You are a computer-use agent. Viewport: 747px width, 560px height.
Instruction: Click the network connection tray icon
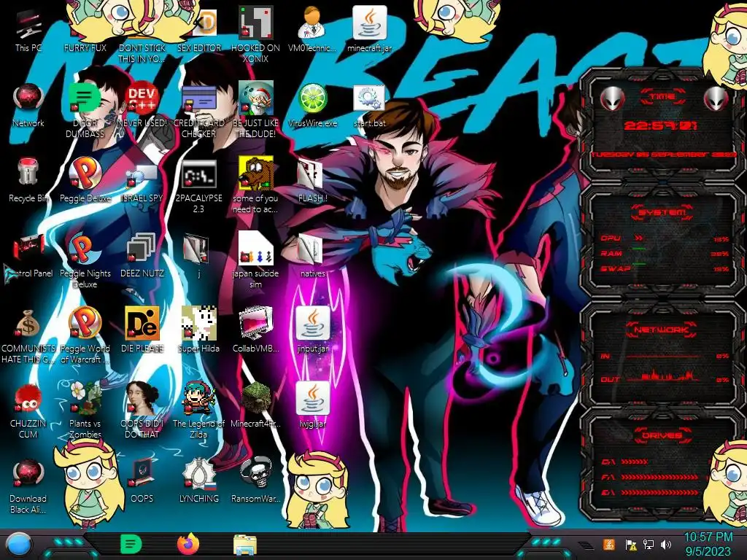[x=649, y=545]
